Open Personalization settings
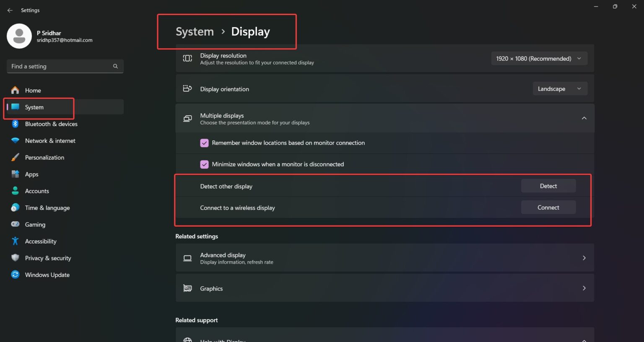Image resolution: width=644 pixels, height=342 pixels. 44,157
